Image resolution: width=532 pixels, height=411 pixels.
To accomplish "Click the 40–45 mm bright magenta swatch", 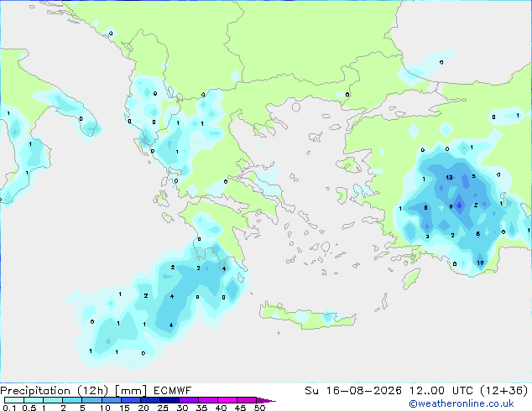I will pyautogui.click(x=227, y=400).
